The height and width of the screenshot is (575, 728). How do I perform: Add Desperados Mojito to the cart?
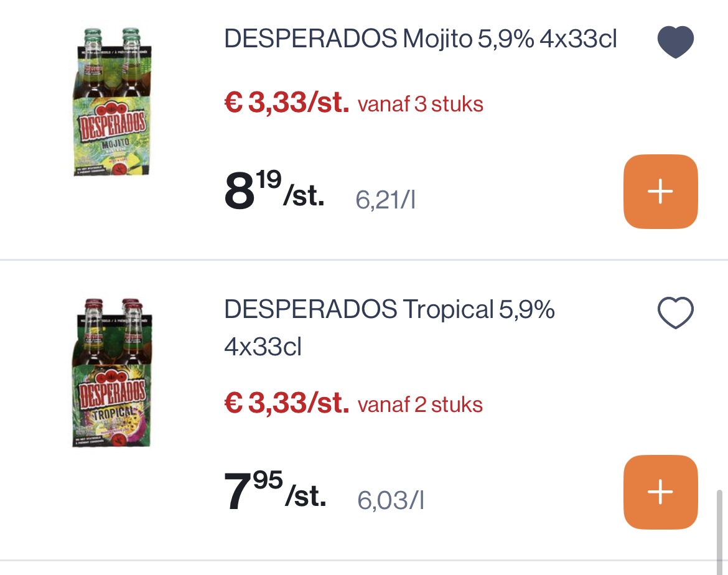pyautogui.click(x=660, y=191)
